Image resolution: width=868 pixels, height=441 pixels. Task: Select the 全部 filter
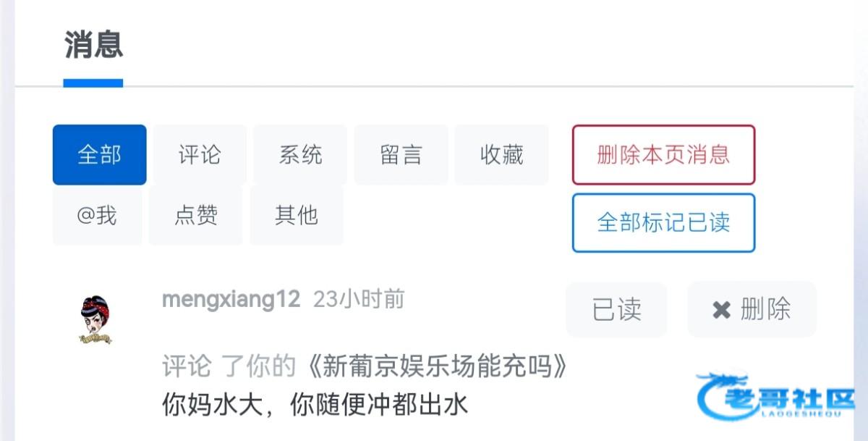[x=99, y=155]
